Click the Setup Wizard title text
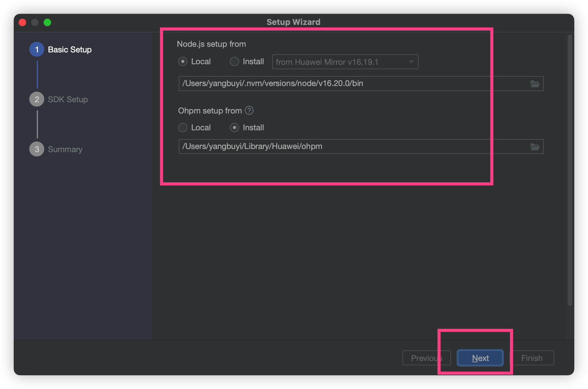This screenshot has width=588, height=389. 293,22
